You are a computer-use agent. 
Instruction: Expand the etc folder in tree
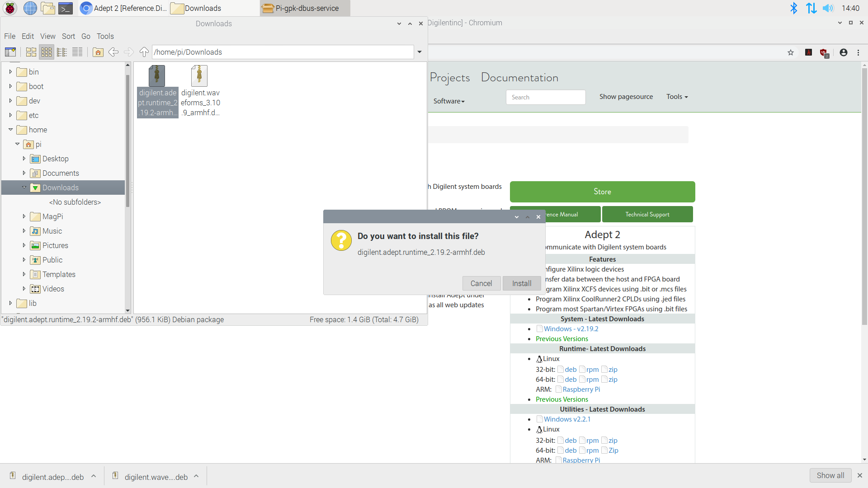click(10, 115)
